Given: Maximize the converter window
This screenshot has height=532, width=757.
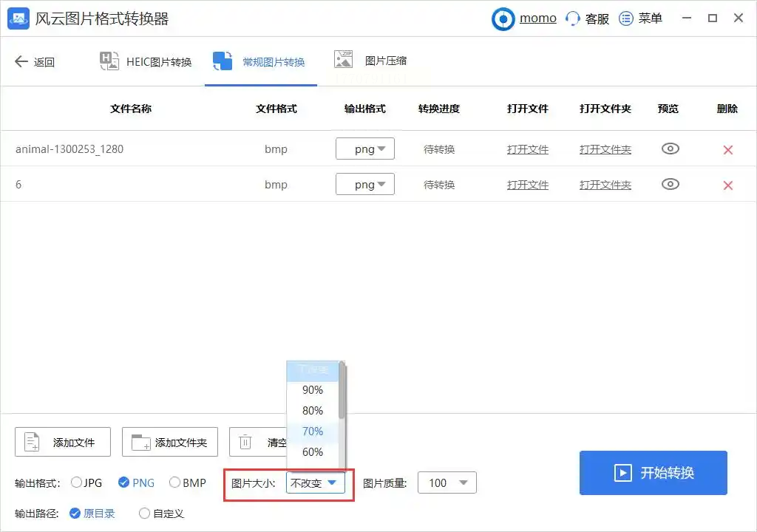Looking at the screenshot, I should [x=713, y=18].
